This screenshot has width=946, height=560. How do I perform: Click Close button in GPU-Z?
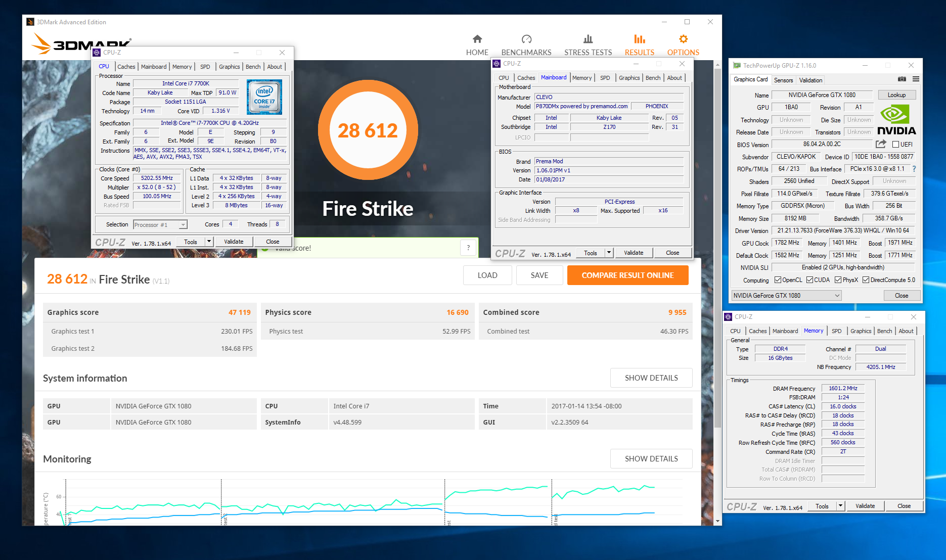902,296
